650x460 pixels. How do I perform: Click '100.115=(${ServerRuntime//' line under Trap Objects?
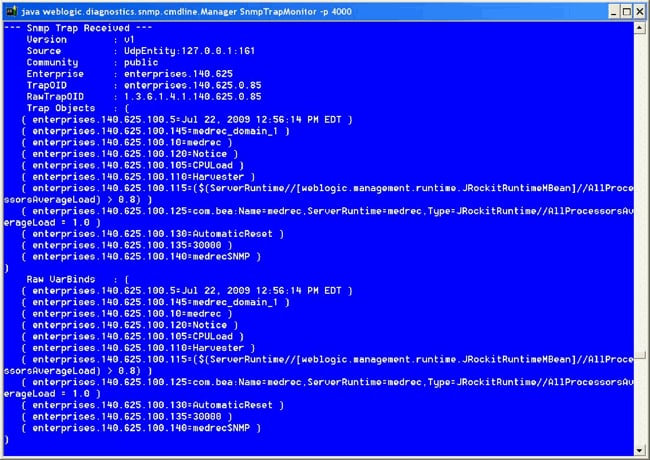click(327, 188)
